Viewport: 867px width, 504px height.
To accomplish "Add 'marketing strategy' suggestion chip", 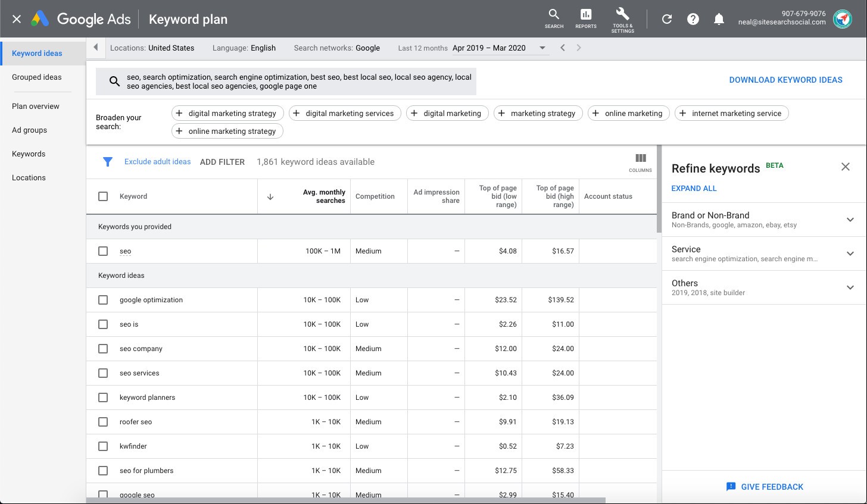I will coord(538,113).
